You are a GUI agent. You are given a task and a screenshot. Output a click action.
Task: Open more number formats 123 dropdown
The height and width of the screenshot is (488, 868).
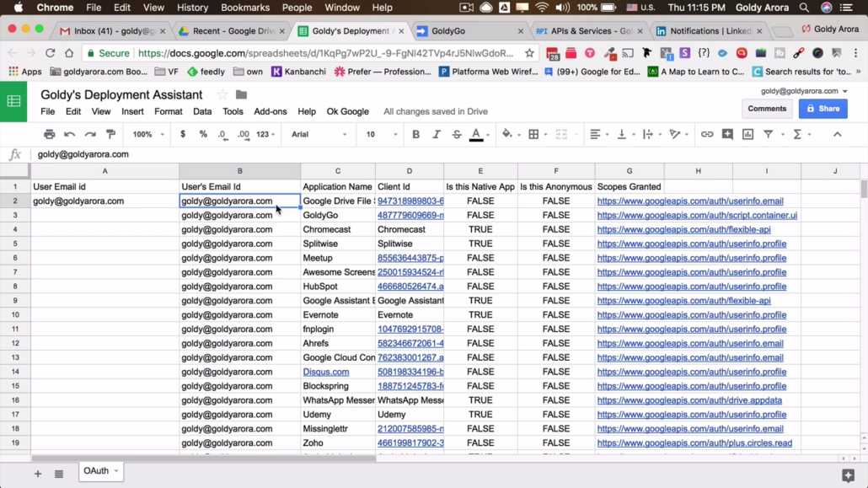(265, 134)
